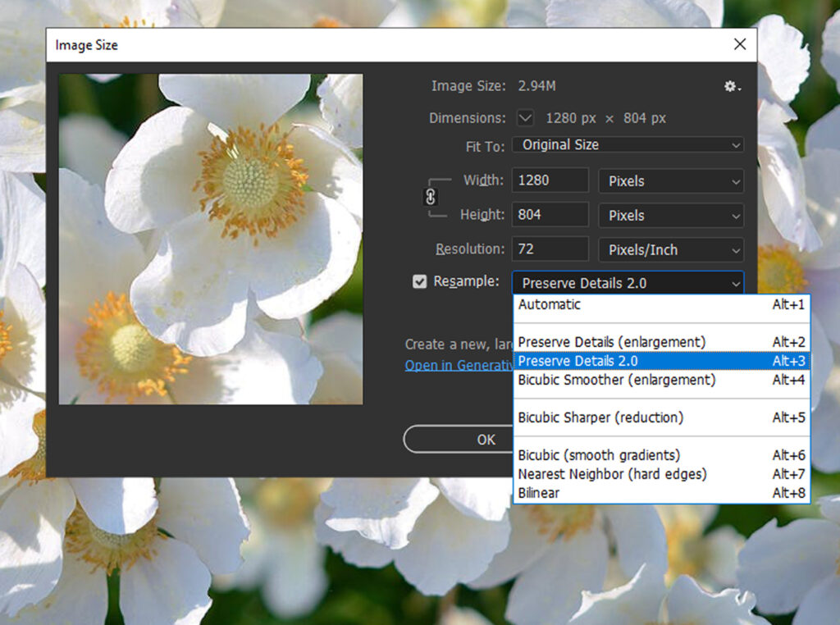840x625 pixels.
Task: Open the Width units Pixels dropdown
Action: (x=671, y=180)
